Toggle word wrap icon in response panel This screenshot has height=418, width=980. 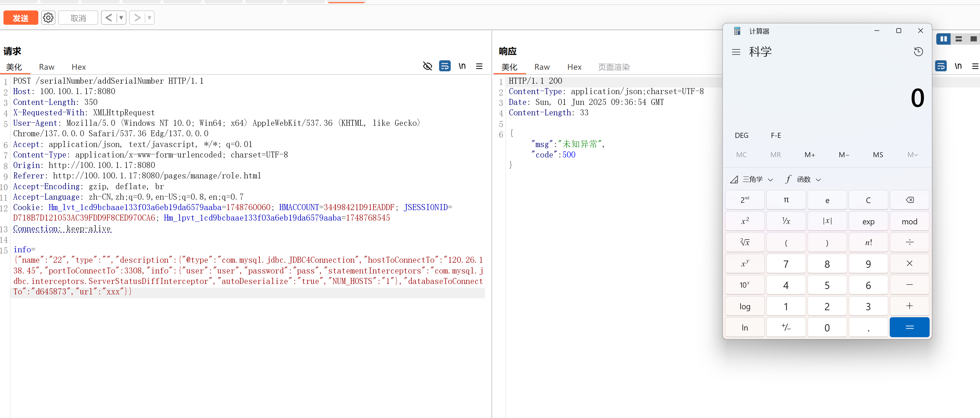(941, 66)
